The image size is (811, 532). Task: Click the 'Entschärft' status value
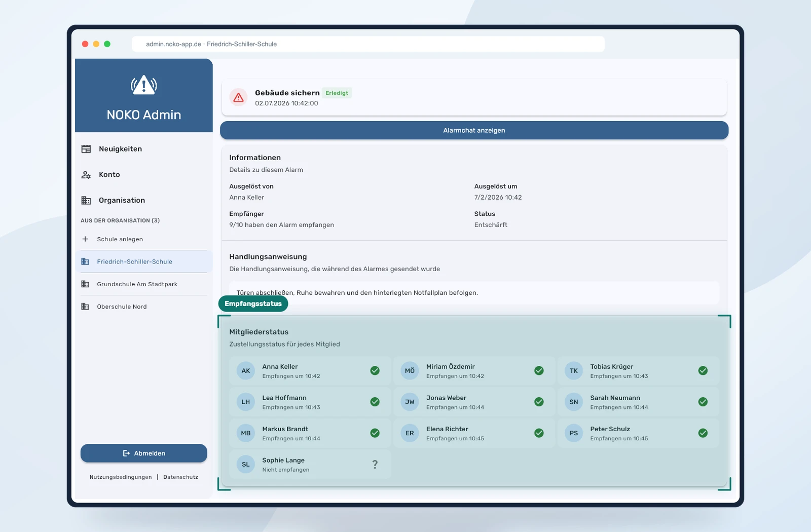491,225
